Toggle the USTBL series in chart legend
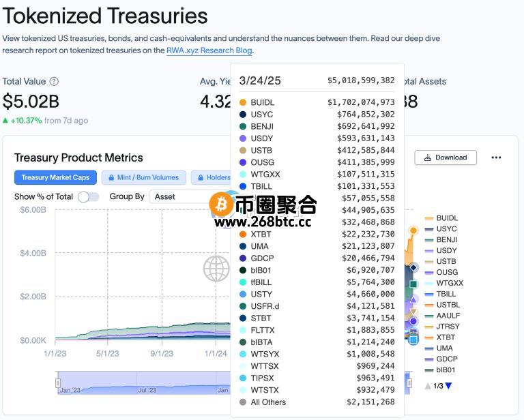The height and width of the screenshot is (420, 524). tap(442, 305)
